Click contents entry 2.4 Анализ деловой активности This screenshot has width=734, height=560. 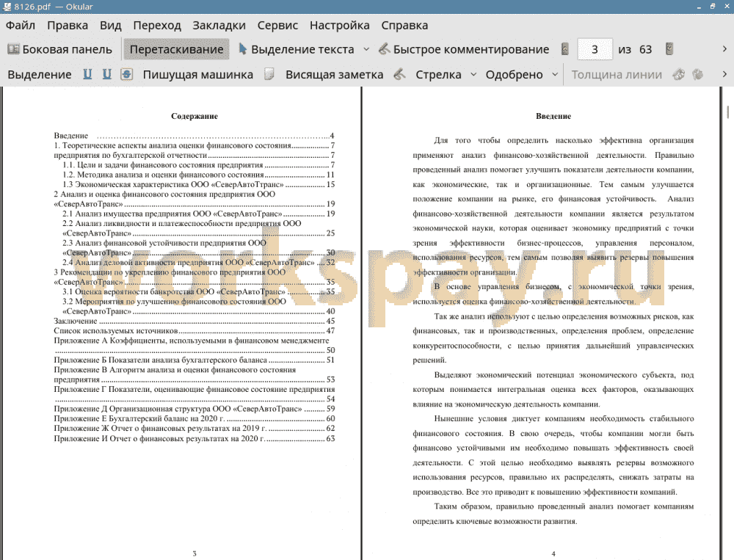click(x=198, y=262)
